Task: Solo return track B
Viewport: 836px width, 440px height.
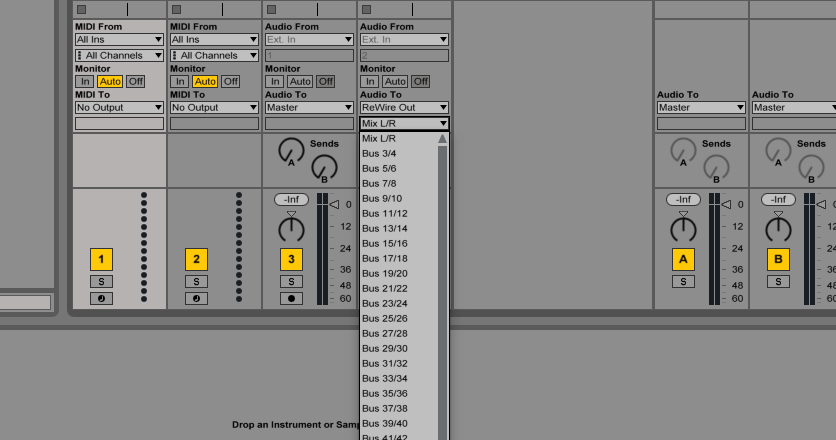Action: [778, 282]
